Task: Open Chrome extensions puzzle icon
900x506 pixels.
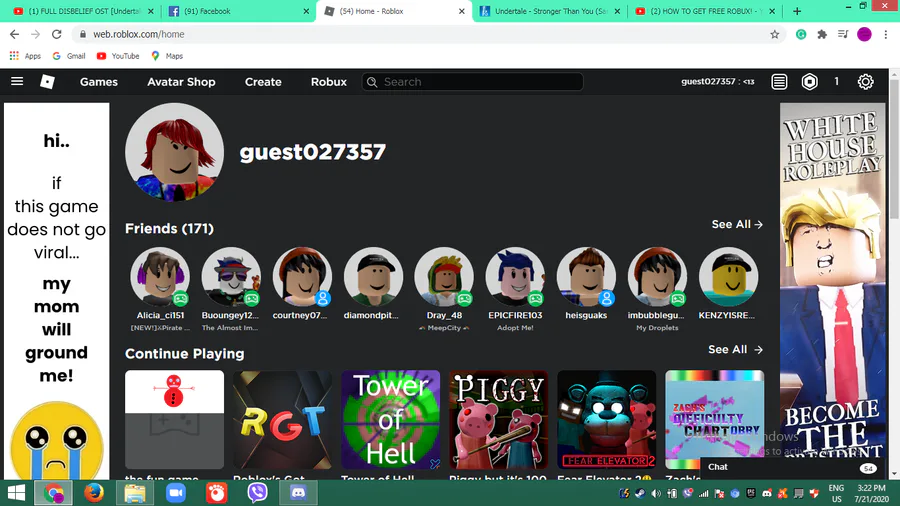Action: pyautogui.click(x=822, y=34)
